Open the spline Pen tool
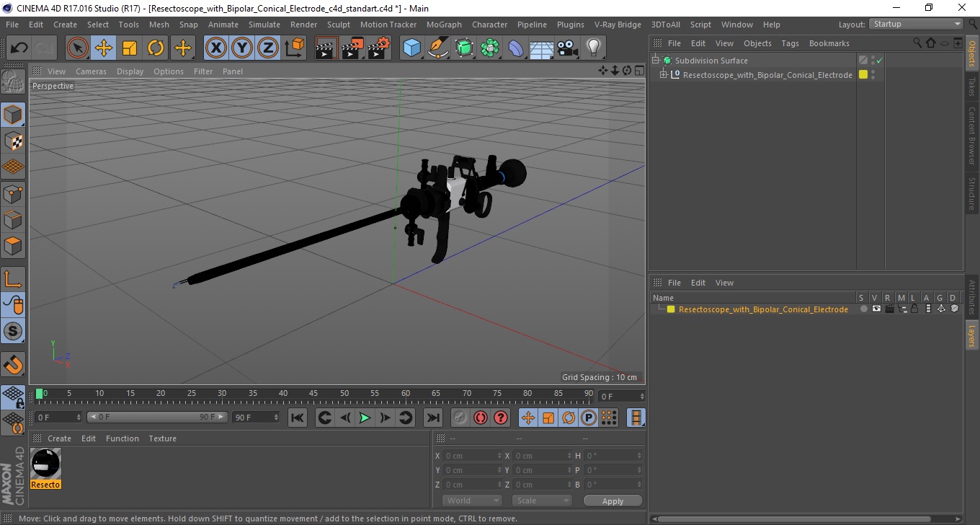Viewport: 980px width, 525px height. [437, 48]
